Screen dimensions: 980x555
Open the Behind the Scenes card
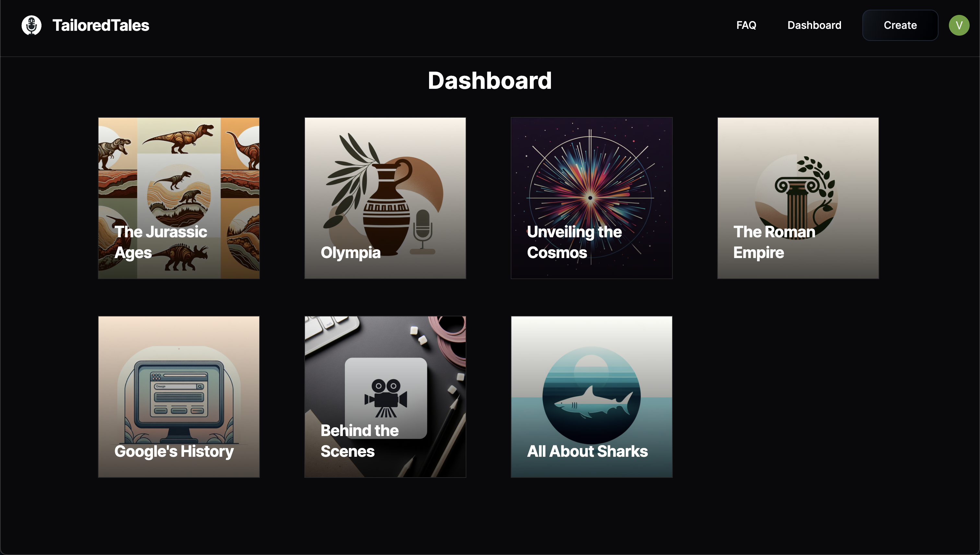coord(385,396)
